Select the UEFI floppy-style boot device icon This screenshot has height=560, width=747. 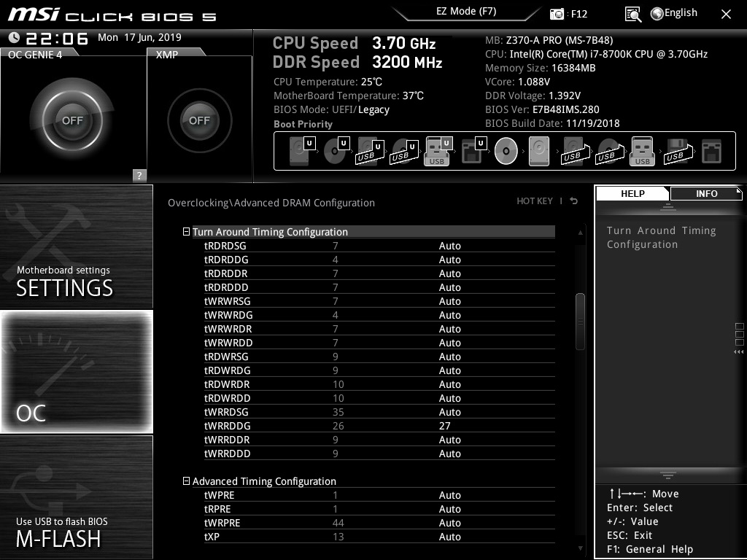473,151
